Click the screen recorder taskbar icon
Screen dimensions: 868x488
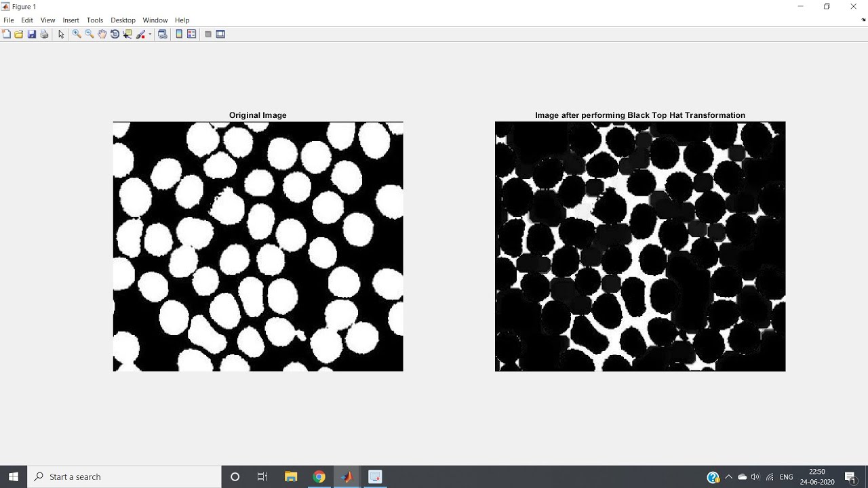tap(375, 476)
